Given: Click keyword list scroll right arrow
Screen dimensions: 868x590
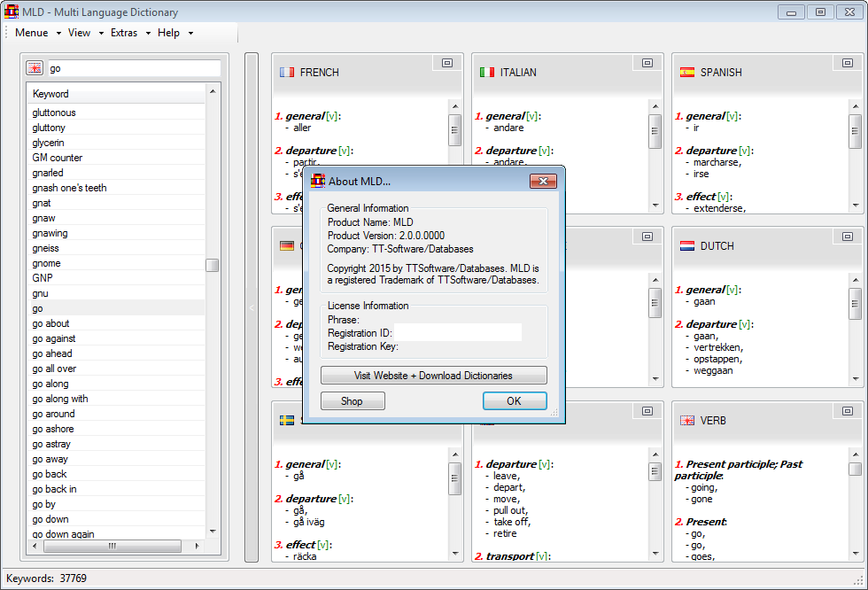Looking at the screenshot, I should [x=197, y=546].
